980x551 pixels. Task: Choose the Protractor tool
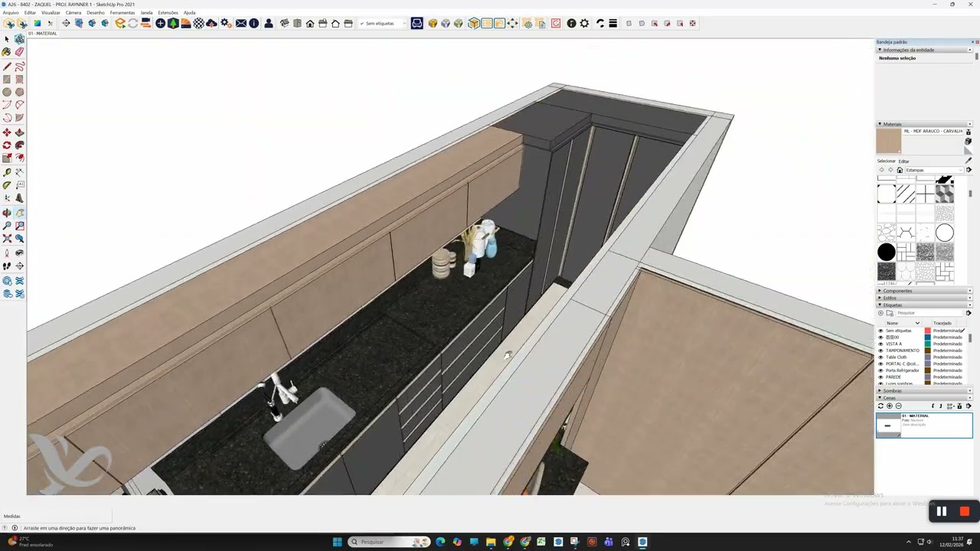[7, 185]
